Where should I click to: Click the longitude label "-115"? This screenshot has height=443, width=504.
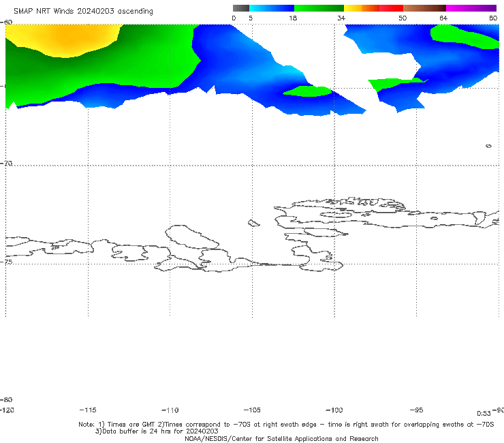88,410
